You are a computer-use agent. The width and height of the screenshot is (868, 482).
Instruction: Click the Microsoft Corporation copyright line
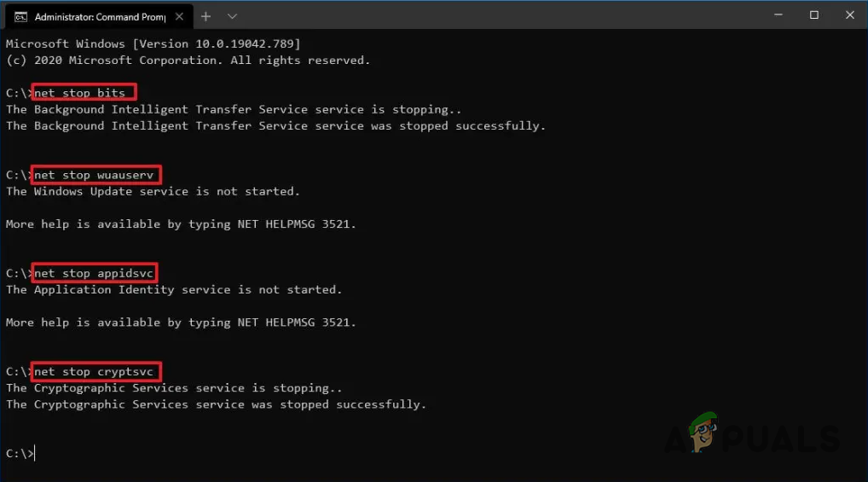pyautogui.click(x=188, y=61)
